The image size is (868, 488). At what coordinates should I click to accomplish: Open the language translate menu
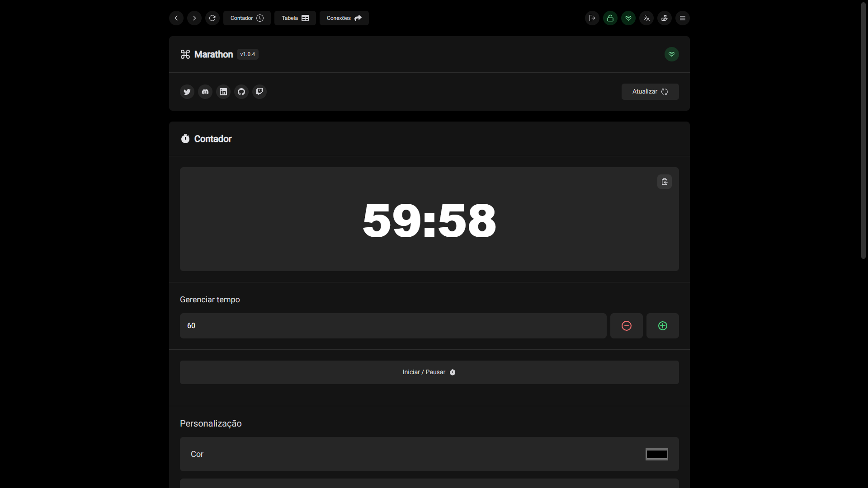[x=646, y=18]
